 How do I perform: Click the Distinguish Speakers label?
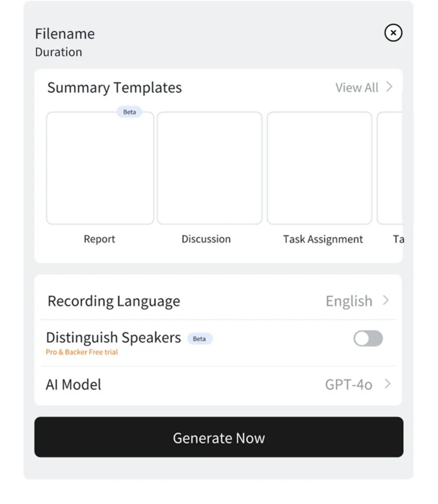[x=113, y=338]
